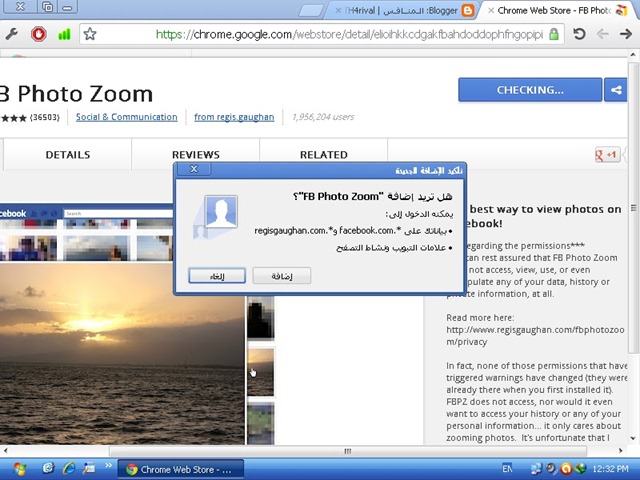This screenshot has height=480, width=640.
Task: Close the Chrome Web Store tab
Action: click(x=491, y=11)
